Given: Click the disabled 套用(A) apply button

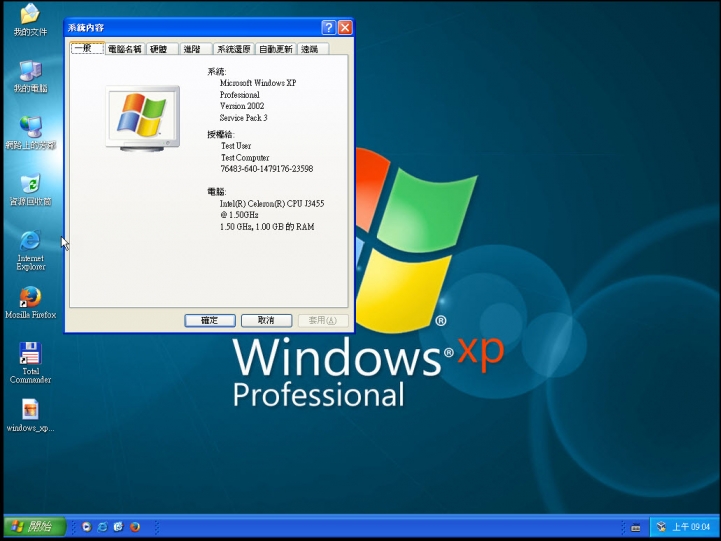Looking at the screenshot, I should (323, 320).
